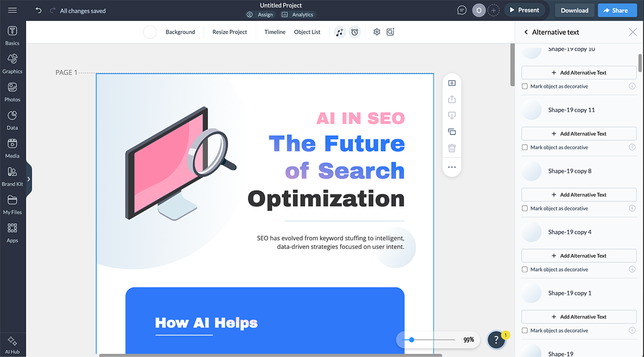Switch to the Object List tab

point(307,32)
